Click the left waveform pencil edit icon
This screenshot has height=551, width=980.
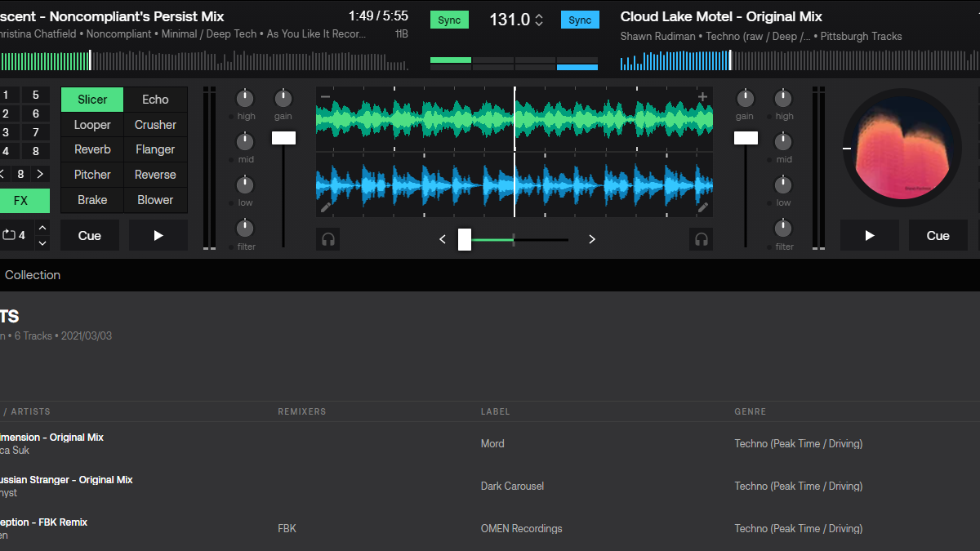tap(326, 207)
